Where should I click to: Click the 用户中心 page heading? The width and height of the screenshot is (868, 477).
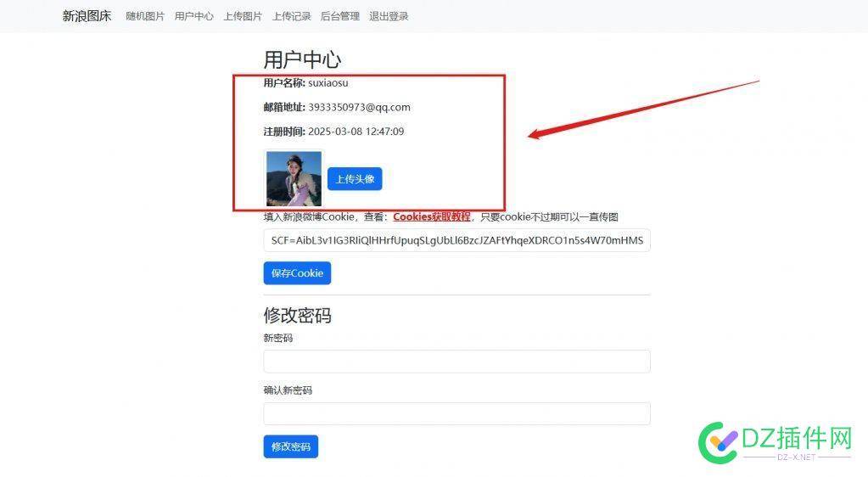click(302, 59)
